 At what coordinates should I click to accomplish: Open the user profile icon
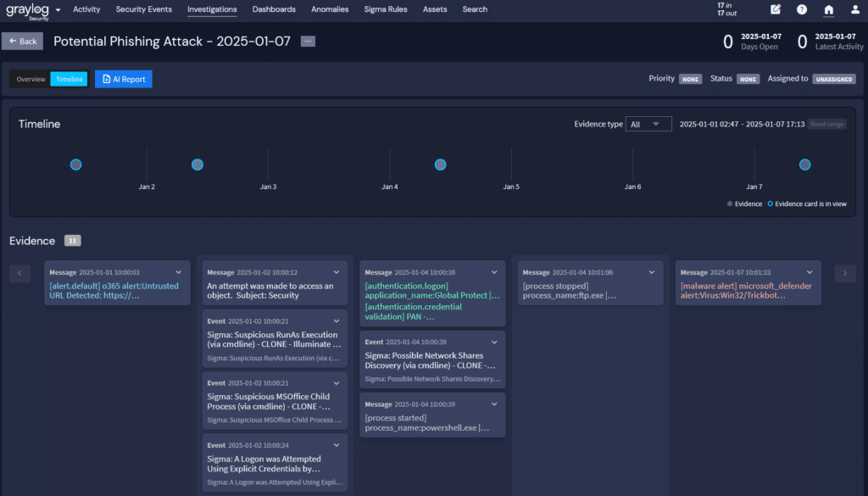coord(854,9)
